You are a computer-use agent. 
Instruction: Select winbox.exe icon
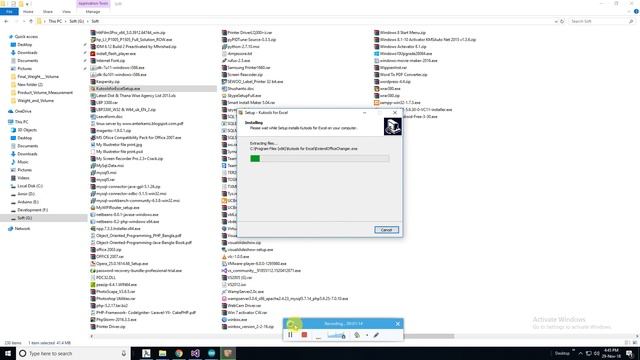(x=224, y=320)
